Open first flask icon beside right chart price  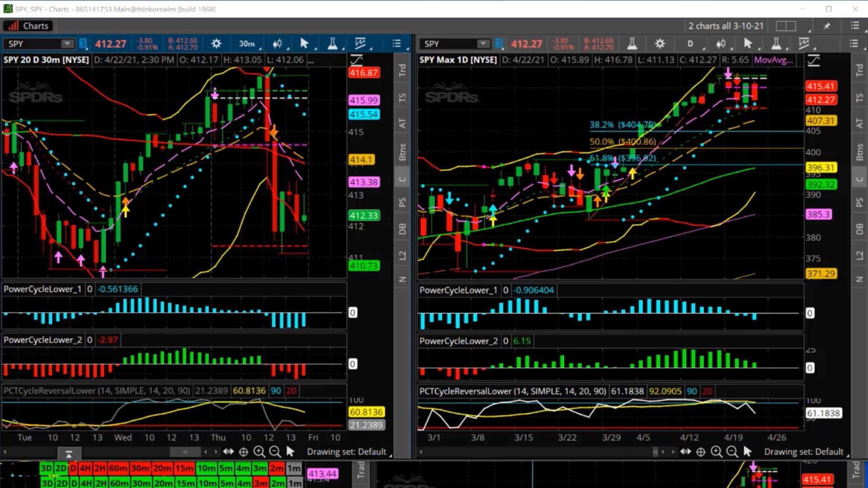(x=632, y=44)
